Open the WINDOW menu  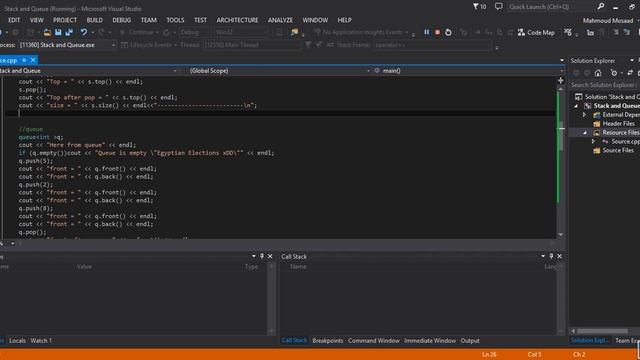click(x=315, y=20)
